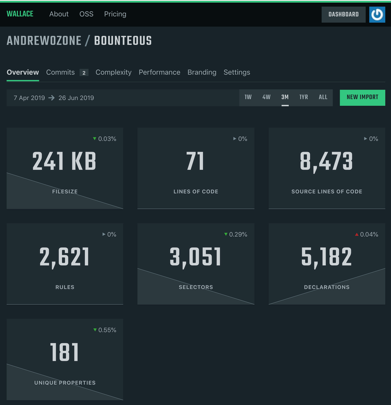Click the arrow between date range
Viewport: 391px width, 405px height.
(x=51, y=98)
